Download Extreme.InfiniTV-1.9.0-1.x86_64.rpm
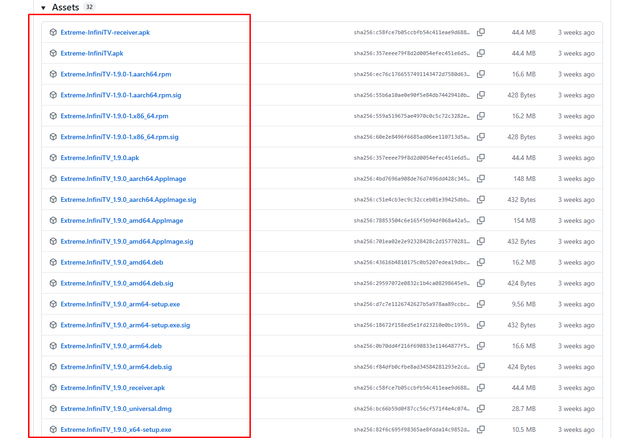640x438 pixels. 114,116
